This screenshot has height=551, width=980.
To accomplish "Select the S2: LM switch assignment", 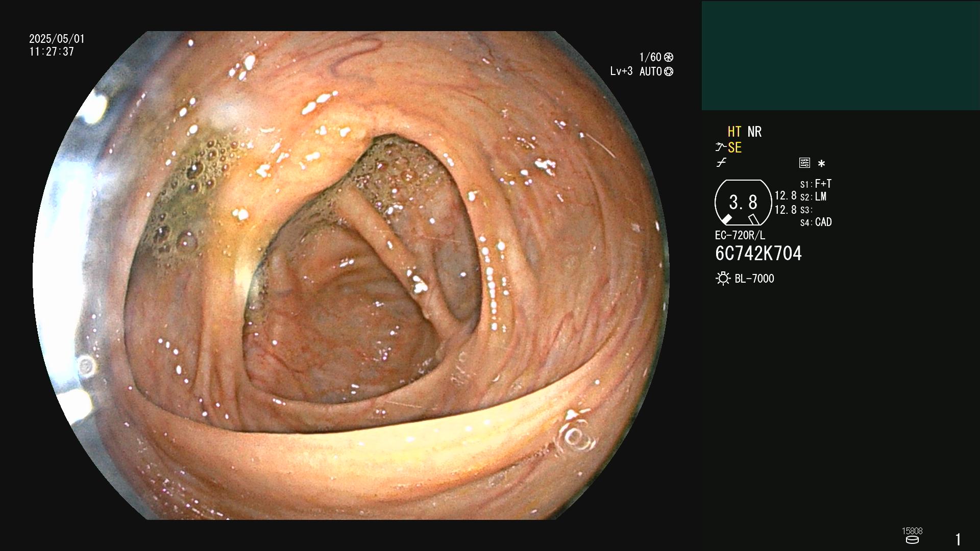I will click(x=813, y=196).
